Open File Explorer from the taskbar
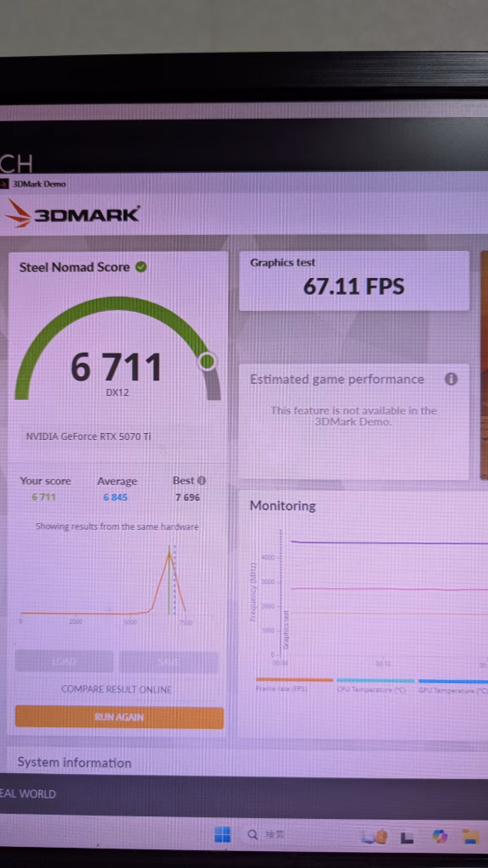 [x=471, y=837]
